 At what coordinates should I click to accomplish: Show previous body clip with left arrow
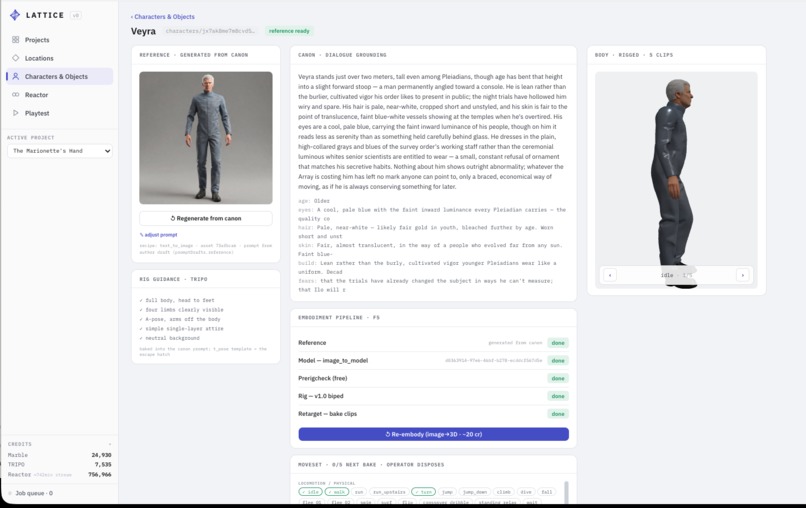point(610,275)
